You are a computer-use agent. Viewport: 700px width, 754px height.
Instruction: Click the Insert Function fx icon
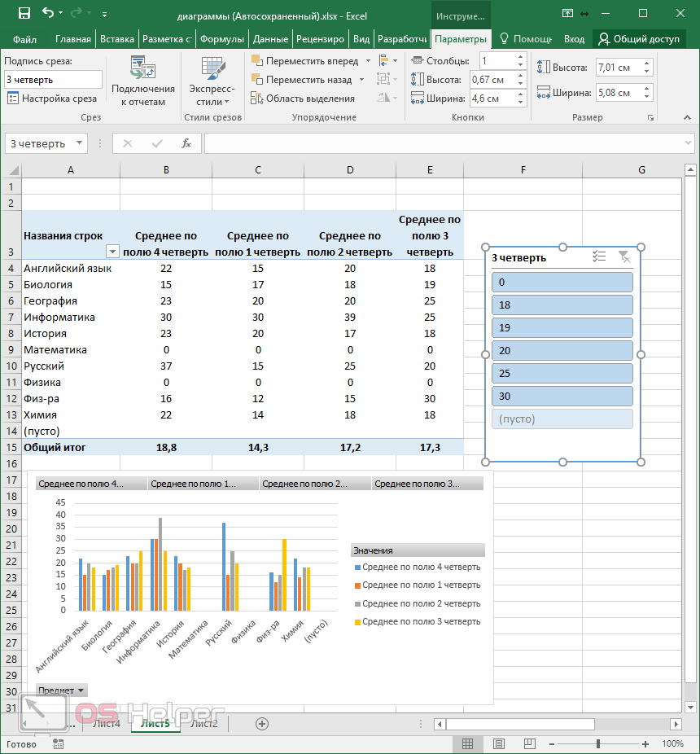pos(186,143)
